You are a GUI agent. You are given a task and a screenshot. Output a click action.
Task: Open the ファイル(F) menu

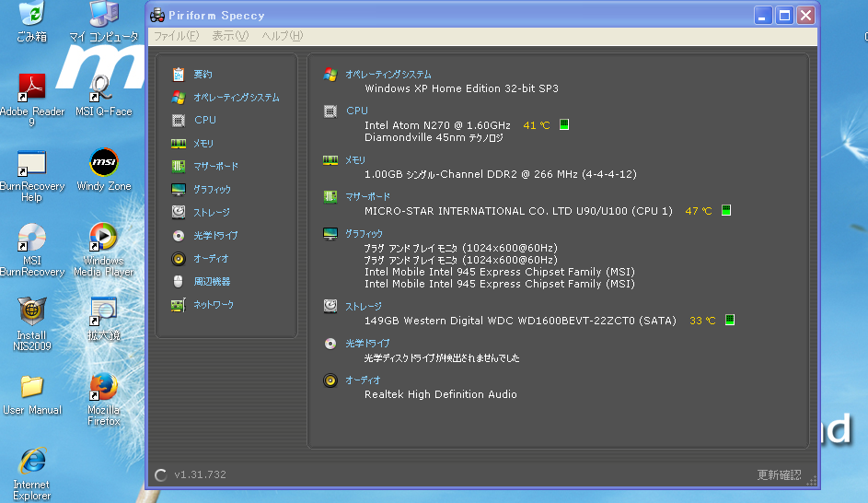tap(176, 36)
